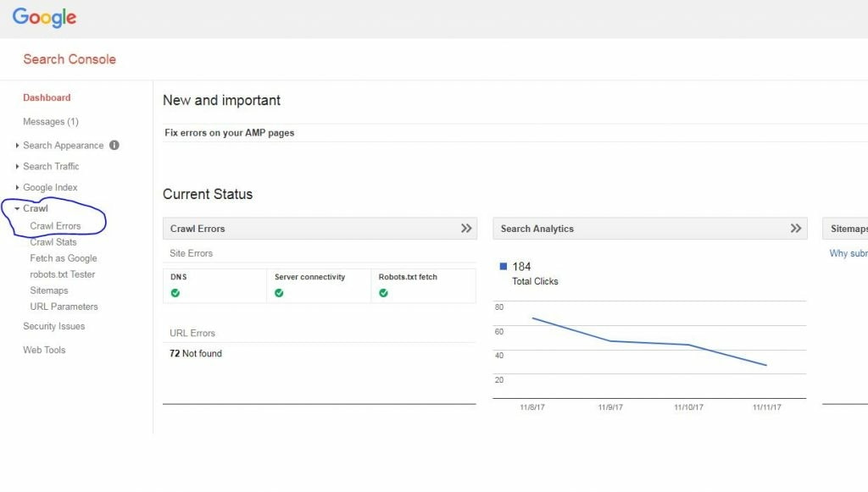Click the DNS site error cell label
This screenshot has width=868, height=492.
pyautogui.click(x=178, y=277)
